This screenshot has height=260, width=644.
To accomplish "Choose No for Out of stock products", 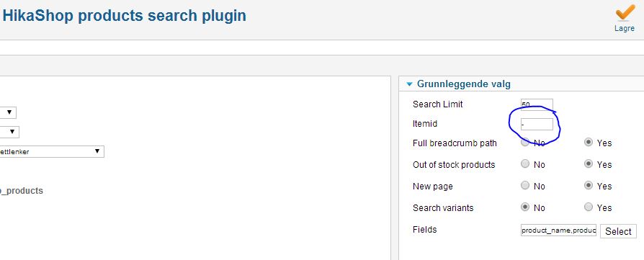I will [x=525, y=164].
